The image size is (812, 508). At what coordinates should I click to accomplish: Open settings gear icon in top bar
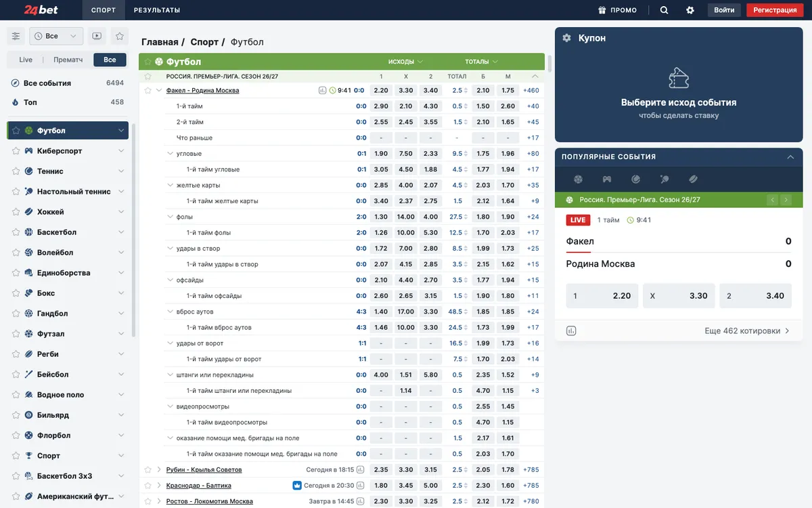[690, 10]
